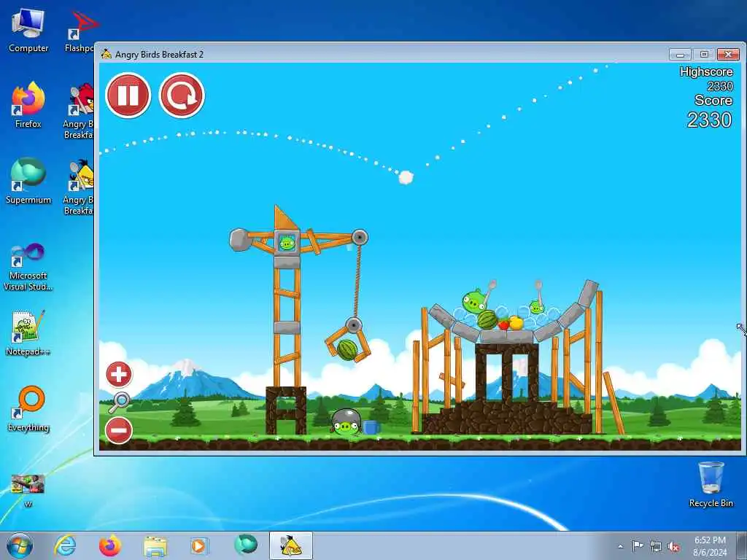Click the muted volume tray icon
Image resolution: width=747 pixels, height=560 pixels.
point(673,547)
